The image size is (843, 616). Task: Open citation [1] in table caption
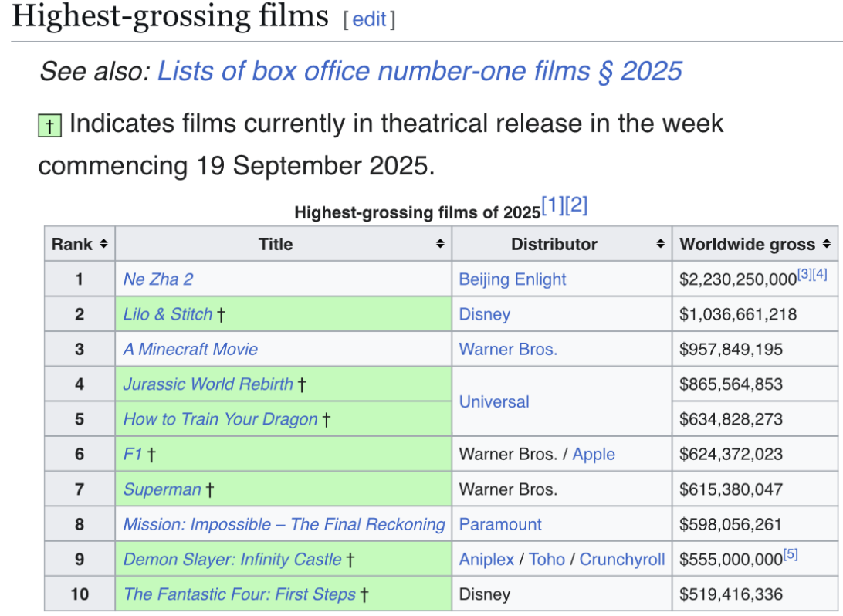pos(553,205)
